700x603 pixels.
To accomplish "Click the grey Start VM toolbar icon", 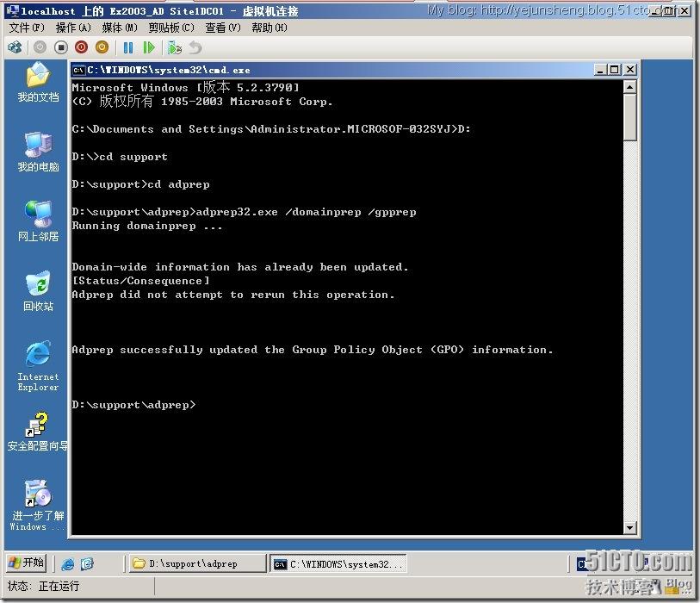I will click(x=40, y=47).
